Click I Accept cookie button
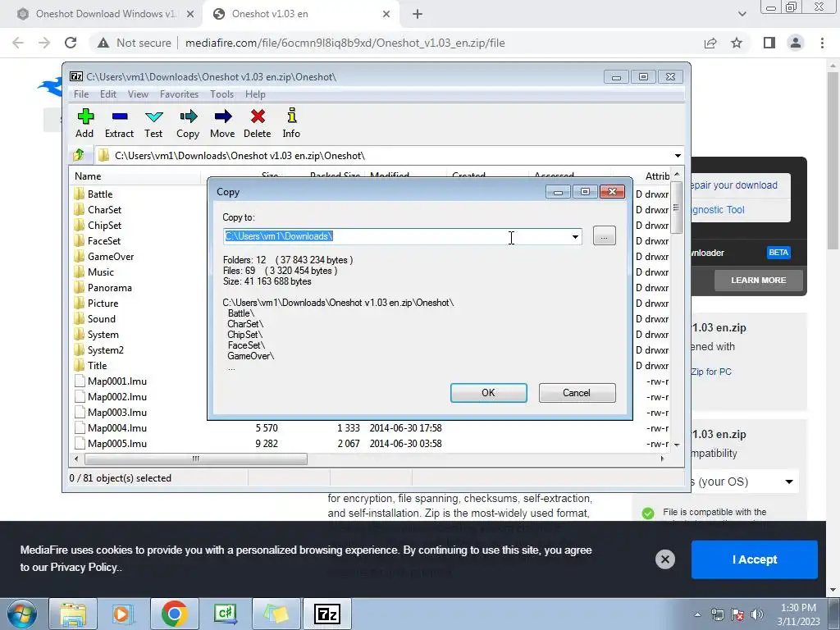Screen dimensions: 840x630 [755, 559]
